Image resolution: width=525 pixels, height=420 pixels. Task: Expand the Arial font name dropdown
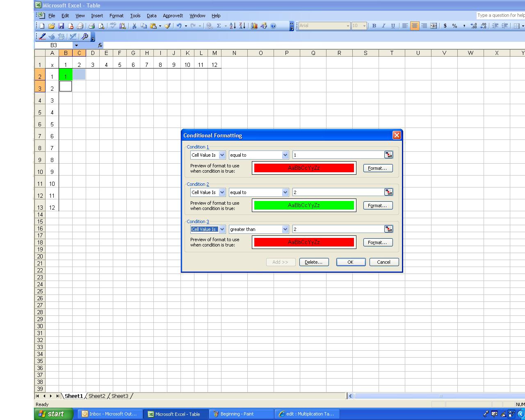pos(348,26)
